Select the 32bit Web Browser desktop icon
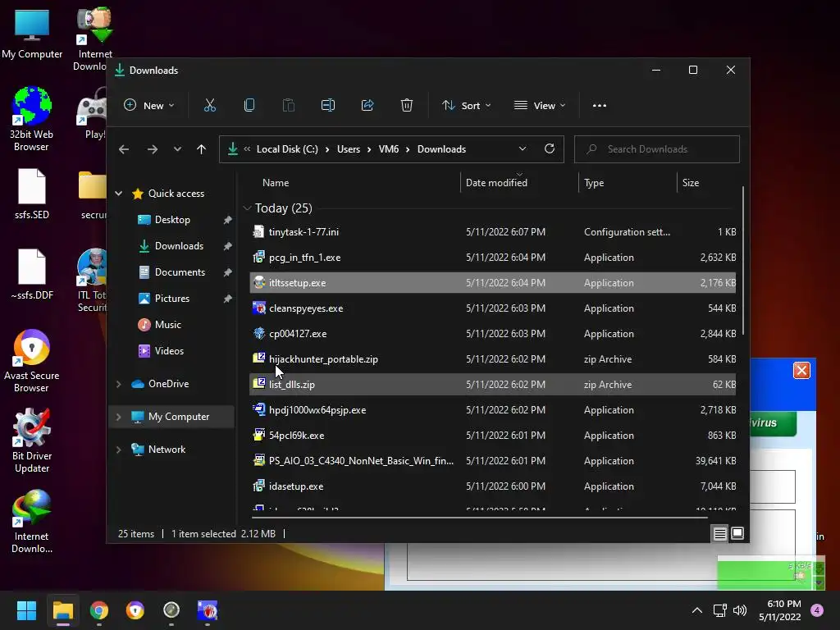 [32, 119]
